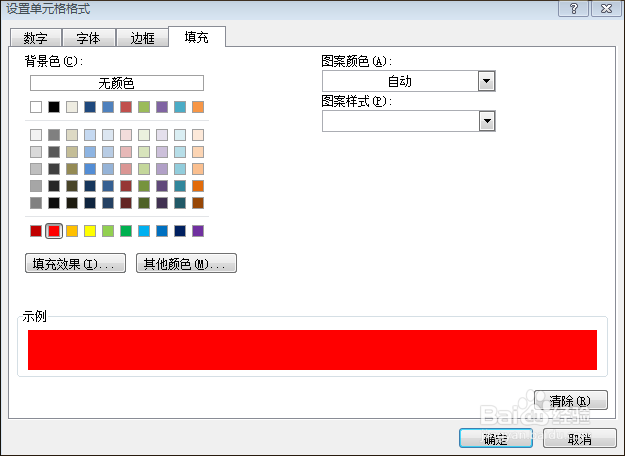Choose the lightest orange tint swatch
The width and height of the screenshot is (625, 456).
click(198, 135)
